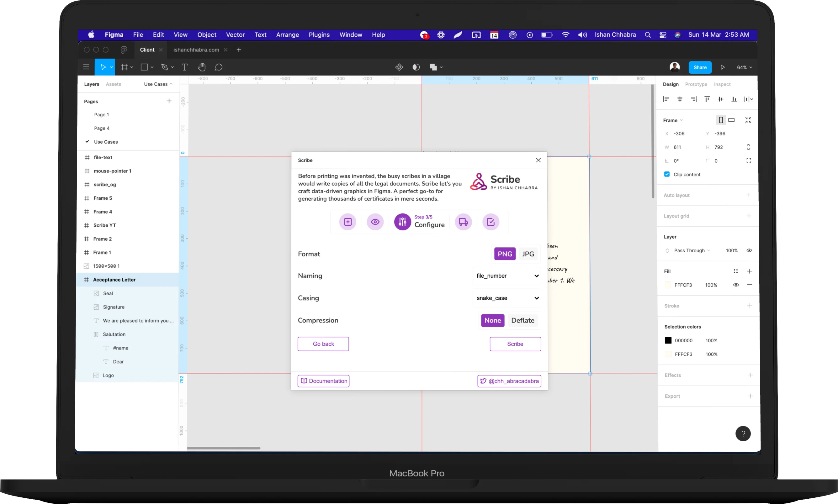The width and height of the screenshot is (838, 504).
Task: Click the Scribe Configure sliders icon
Action: pyautogui.click(x=402, y=222)
